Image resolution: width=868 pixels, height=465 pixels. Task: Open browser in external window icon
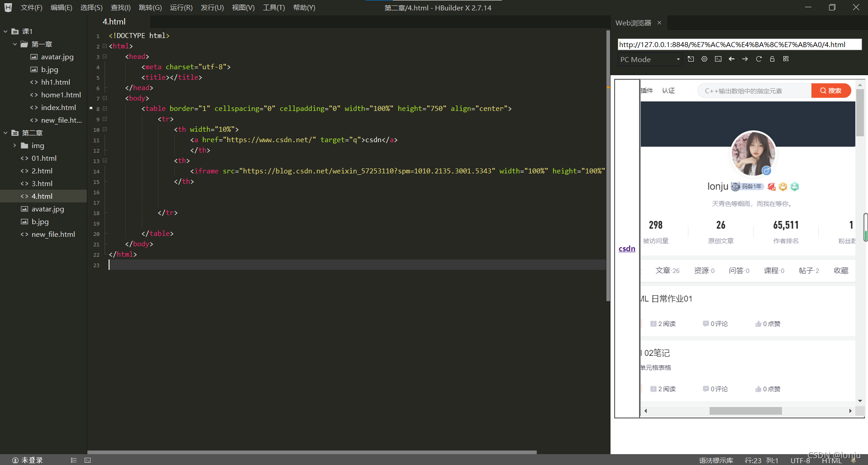[x=691, y=59]
